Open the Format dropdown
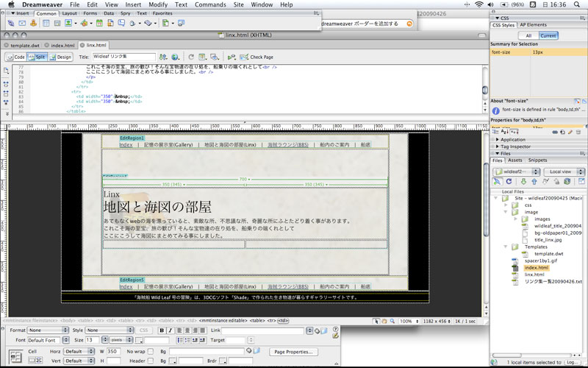The image size is (588, 368). pos(49,330)
